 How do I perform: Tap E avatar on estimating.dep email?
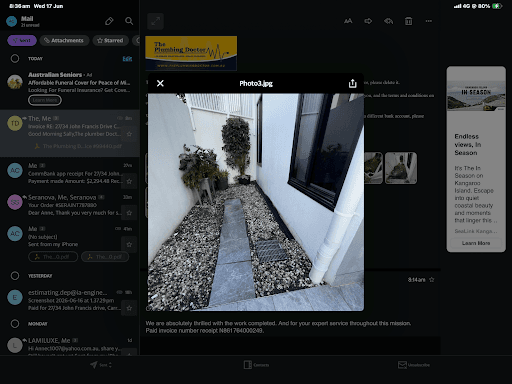[15, 297]
